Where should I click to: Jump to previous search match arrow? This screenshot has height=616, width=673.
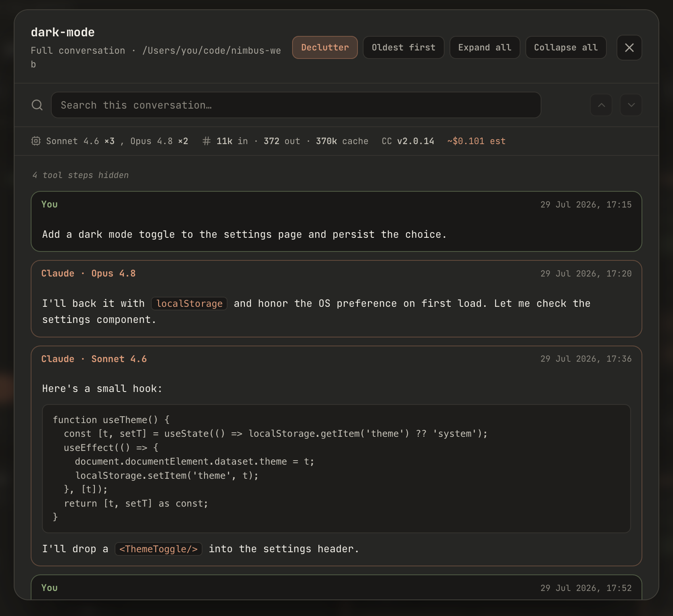pos(601,105)
